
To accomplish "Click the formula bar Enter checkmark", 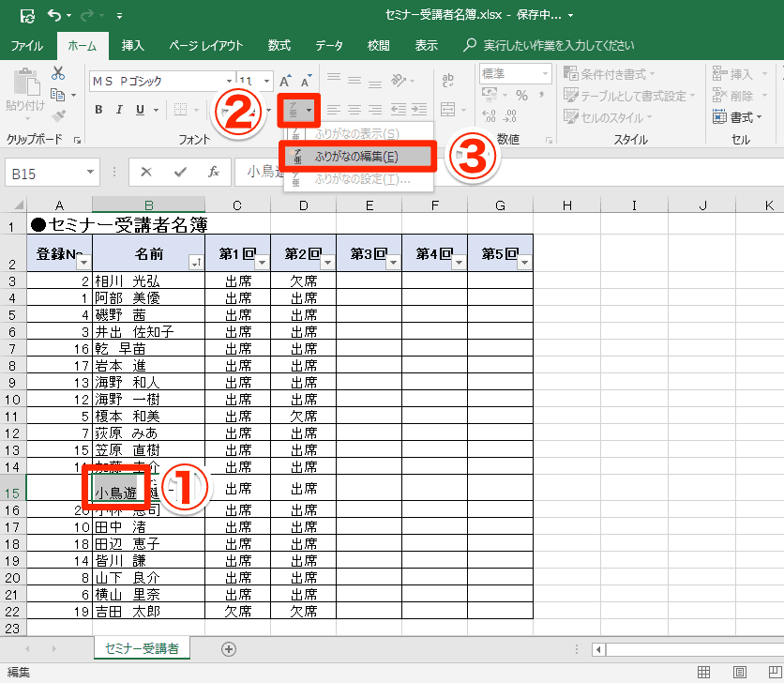I will point(180,172).
